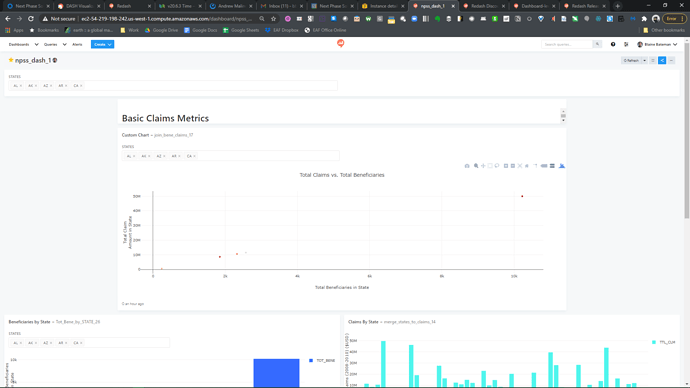Open merge_states_to_claims_14 query link
690x388 pixels.
410,322
